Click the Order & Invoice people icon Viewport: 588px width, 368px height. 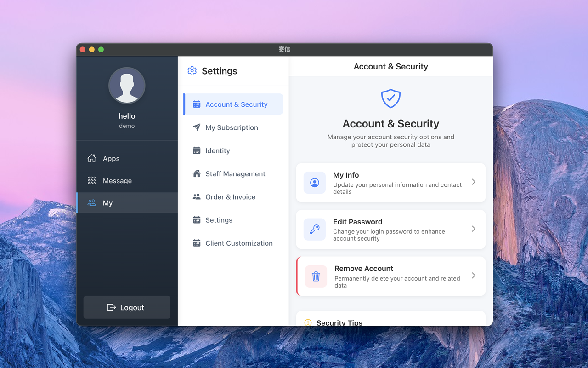pos(197,196)
